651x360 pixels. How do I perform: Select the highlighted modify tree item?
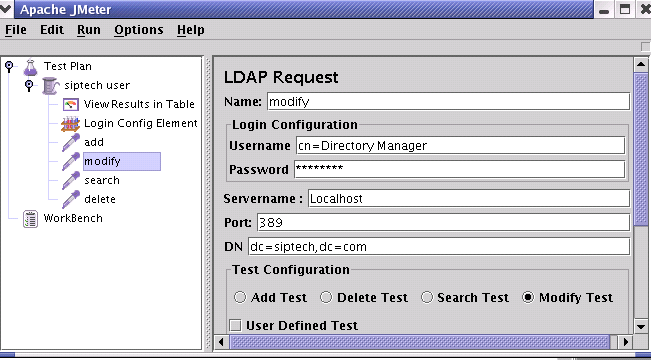[x=122, y=162]
